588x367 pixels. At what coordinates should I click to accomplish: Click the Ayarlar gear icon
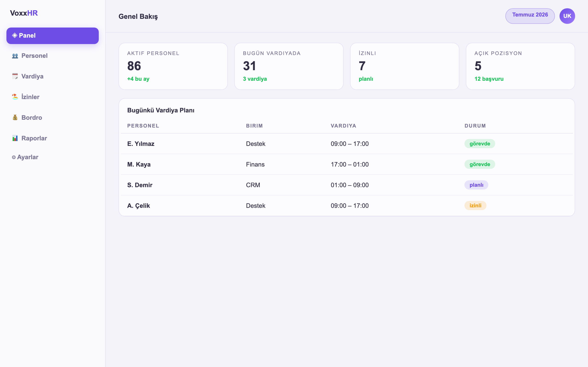tap(14, 157)
